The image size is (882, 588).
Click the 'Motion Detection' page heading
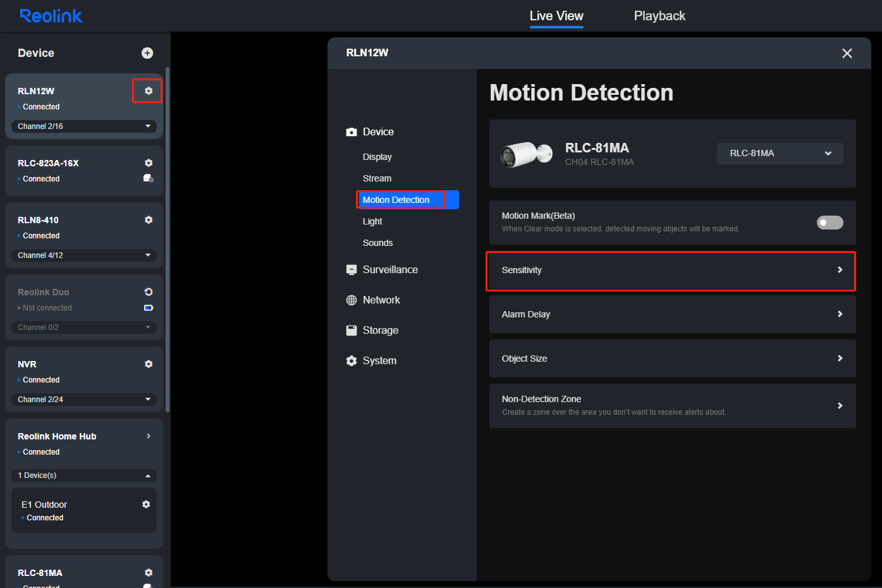[582, 93]
